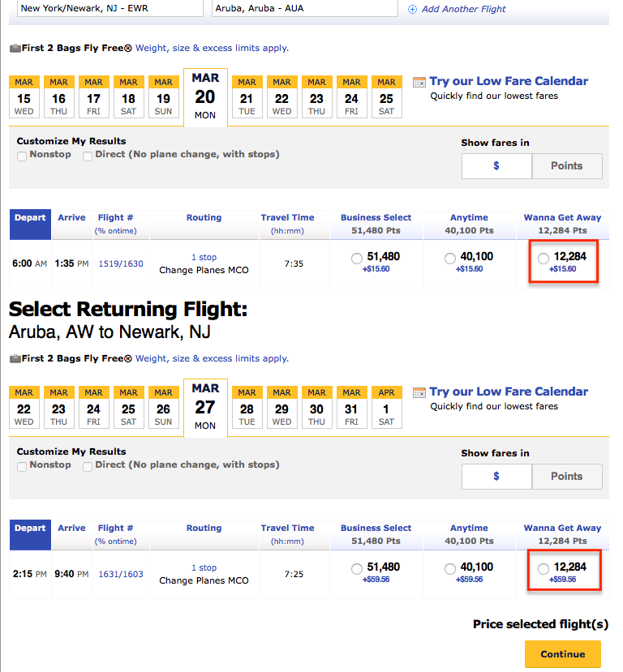This screenshot has height=672, width=623.
Task: Show returning fares in Points
Action: (x=567, y=476)
